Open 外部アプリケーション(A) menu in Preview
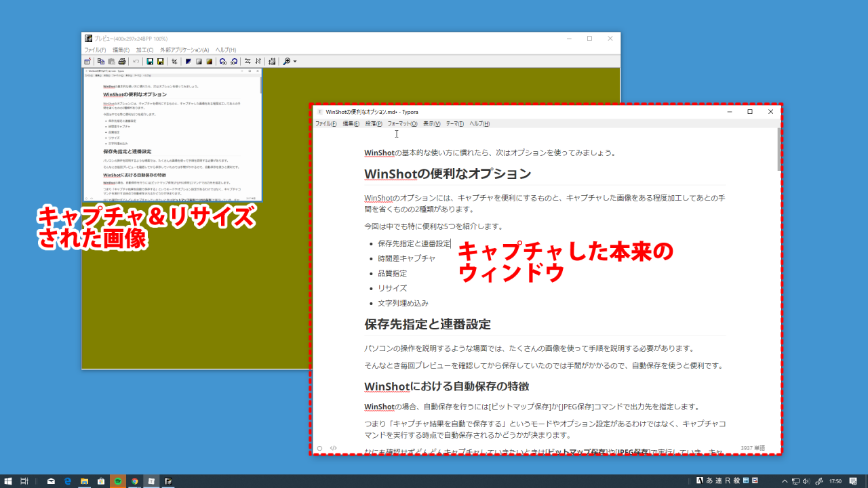This screenshot has width=868, height=488. (184, 50)
